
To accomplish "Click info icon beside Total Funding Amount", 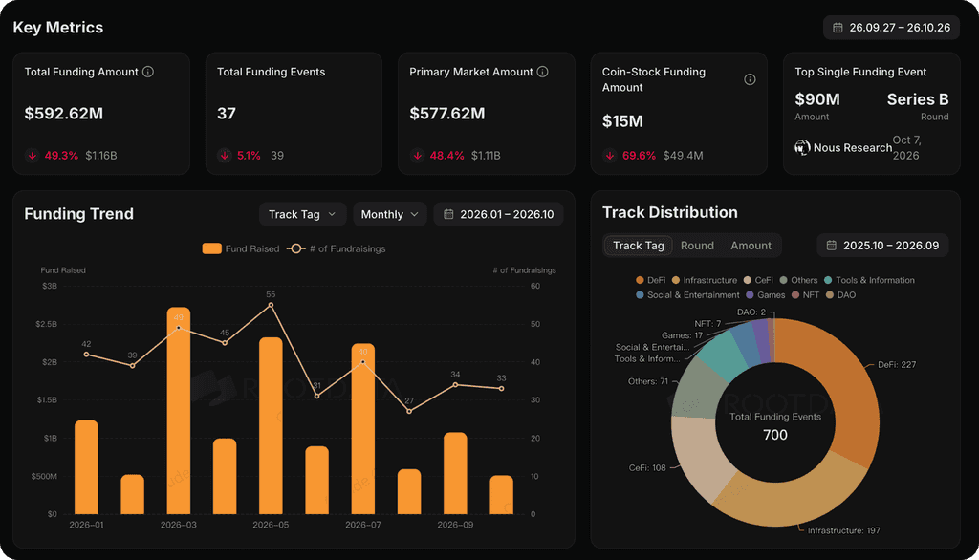I will (148, 72).
